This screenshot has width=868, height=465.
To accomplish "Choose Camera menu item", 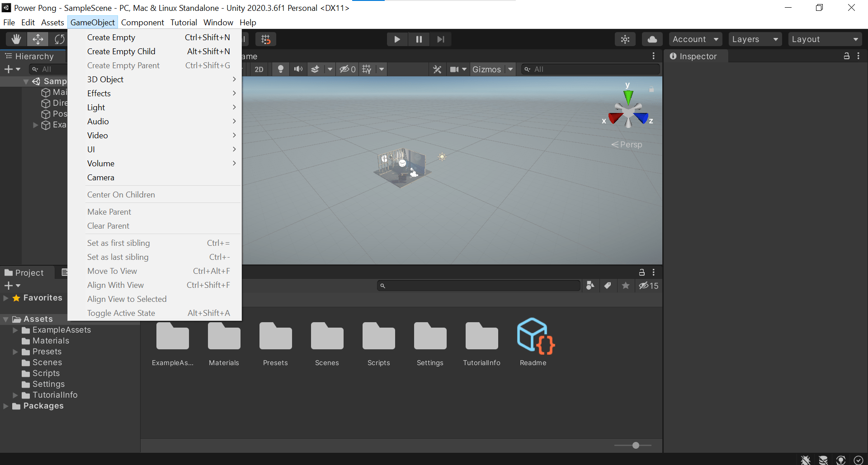I will pyautogui.click(x=155, y=178).
